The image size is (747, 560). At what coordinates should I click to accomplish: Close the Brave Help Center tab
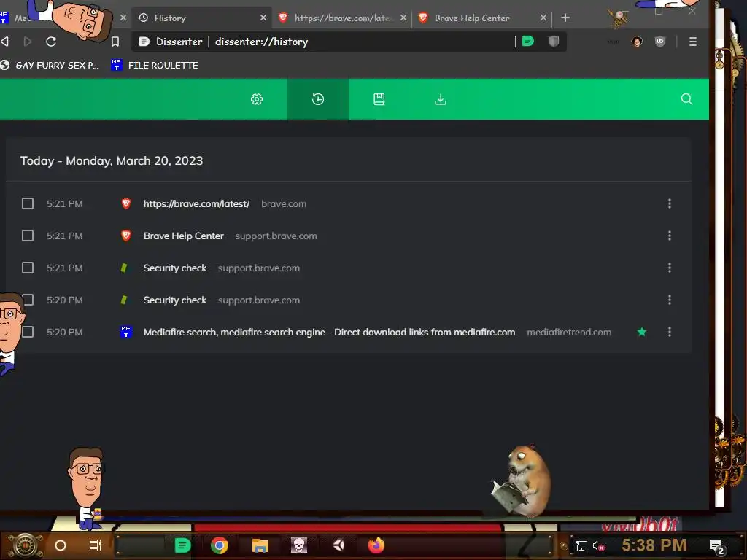(x=543, y=17)
